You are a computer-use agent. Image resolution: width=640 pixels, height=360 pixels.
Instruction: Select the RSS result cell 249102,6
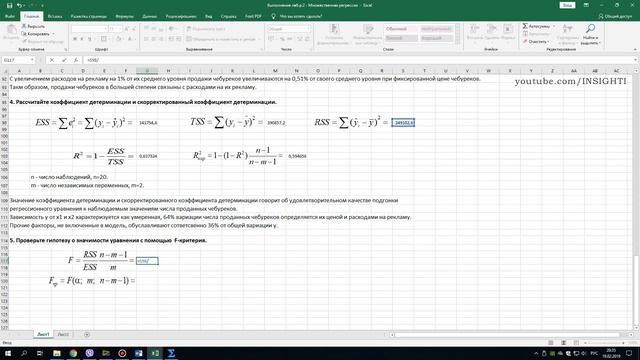click(403, 122)
